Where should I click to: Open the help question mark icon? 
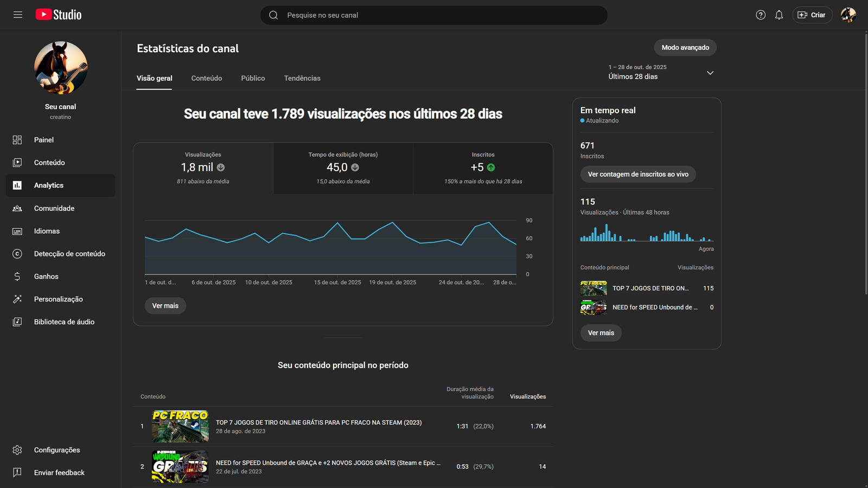coord(761,15)
